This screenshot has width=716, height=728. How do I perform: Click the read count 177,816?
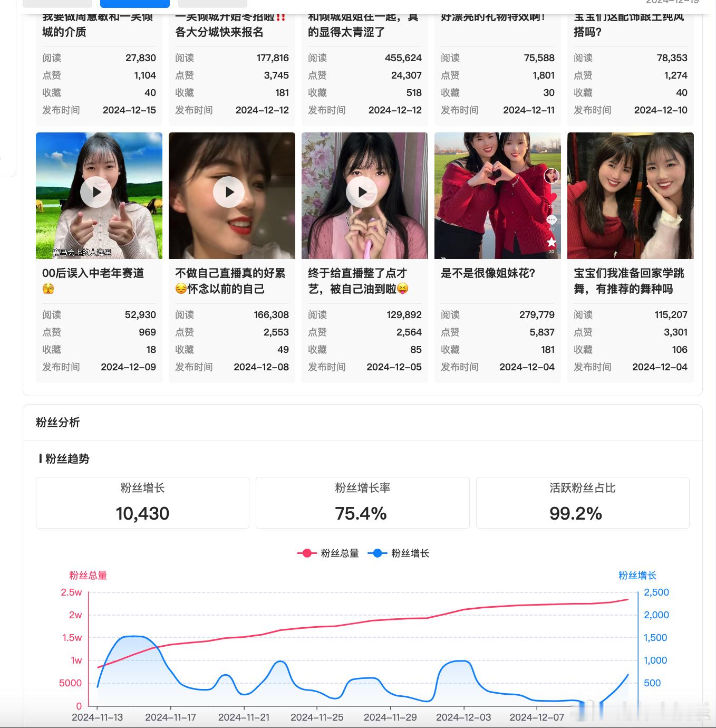pyautogui.click(x=273, y=58)
